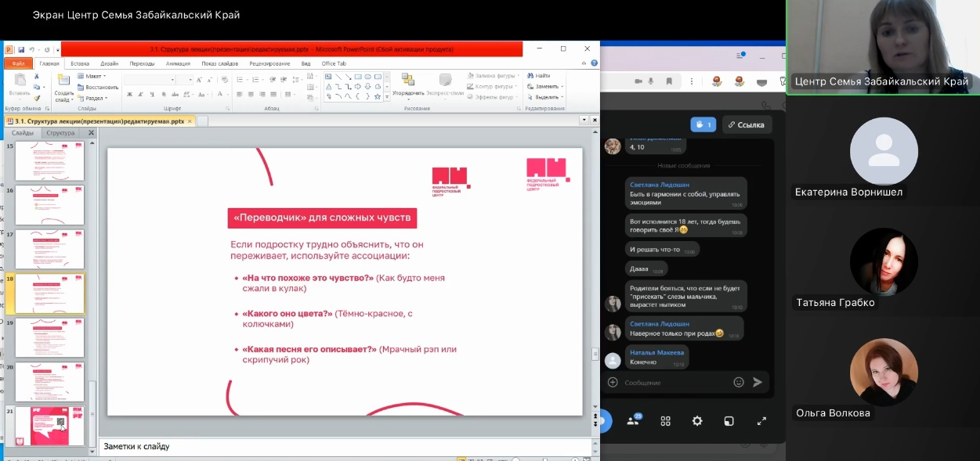
Task: Expand the Раздел section dropdown
Action: tap(93, 98)
